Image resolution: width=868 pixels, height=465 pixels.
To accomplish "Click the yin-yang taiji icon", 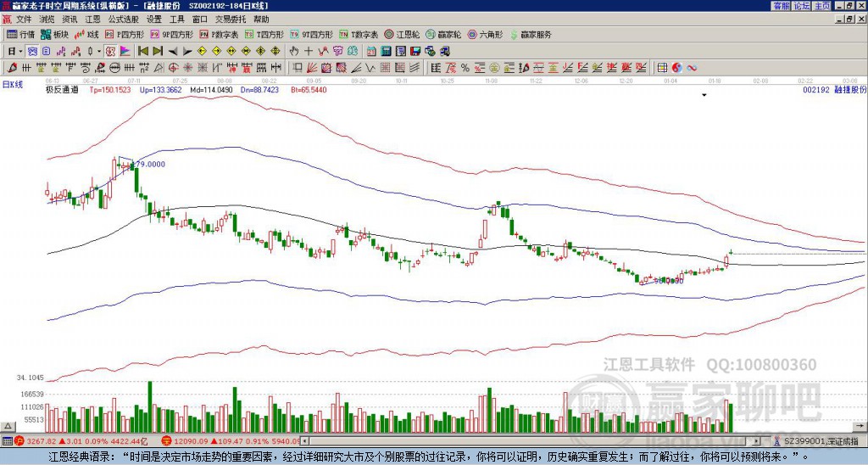I will pos(677,68).
